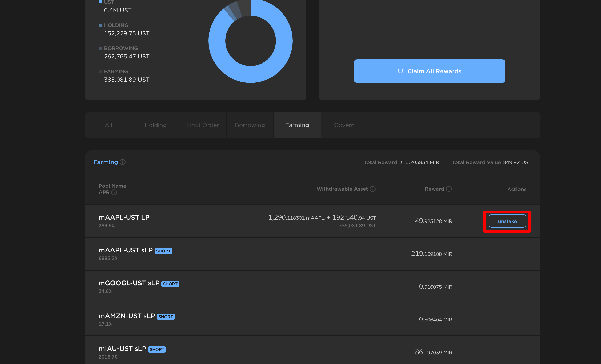601x364 pixels.
Task: Click the APR info icon
Action: (x=114, y=192)
